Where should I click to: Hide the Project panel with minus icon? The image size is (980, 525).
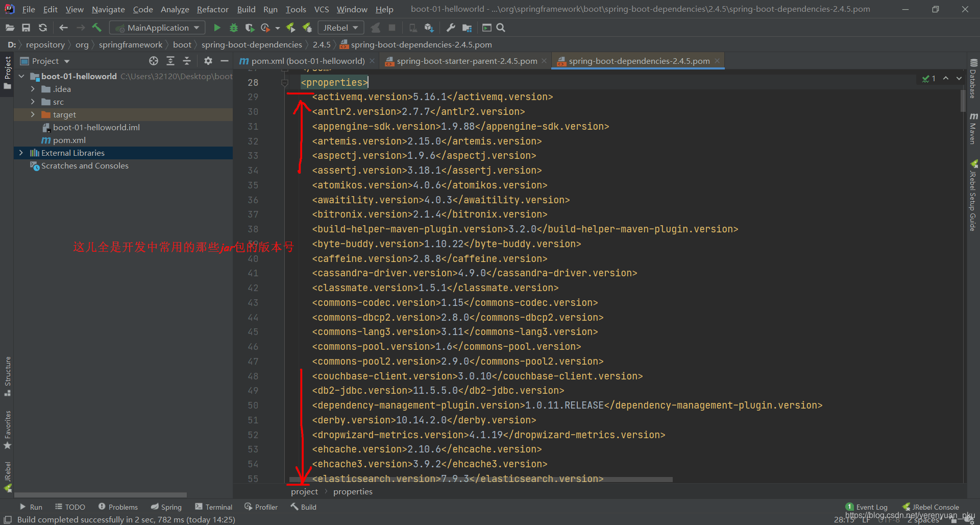(224, 61)
